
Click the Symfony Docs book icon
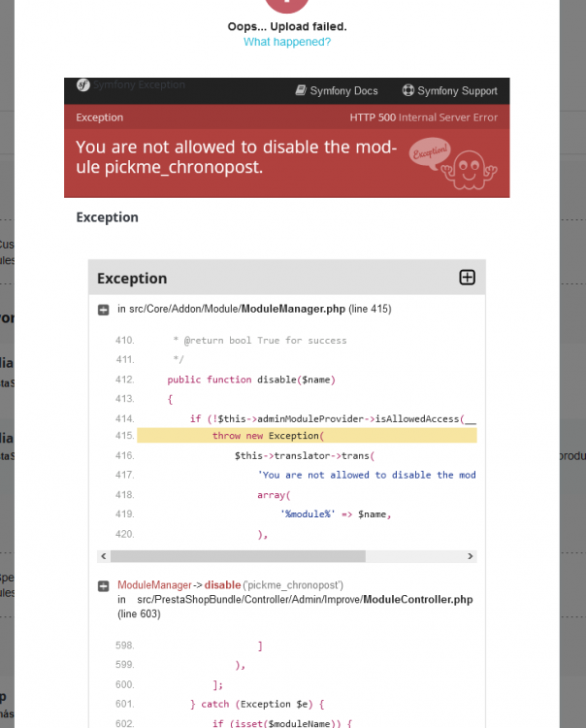[301, 90]
